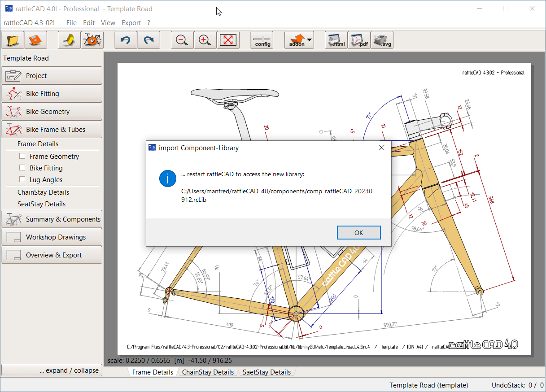Zoom in with the plus magnifier
The width and height of the screenshot is (546, 392).
pos(205,40)
